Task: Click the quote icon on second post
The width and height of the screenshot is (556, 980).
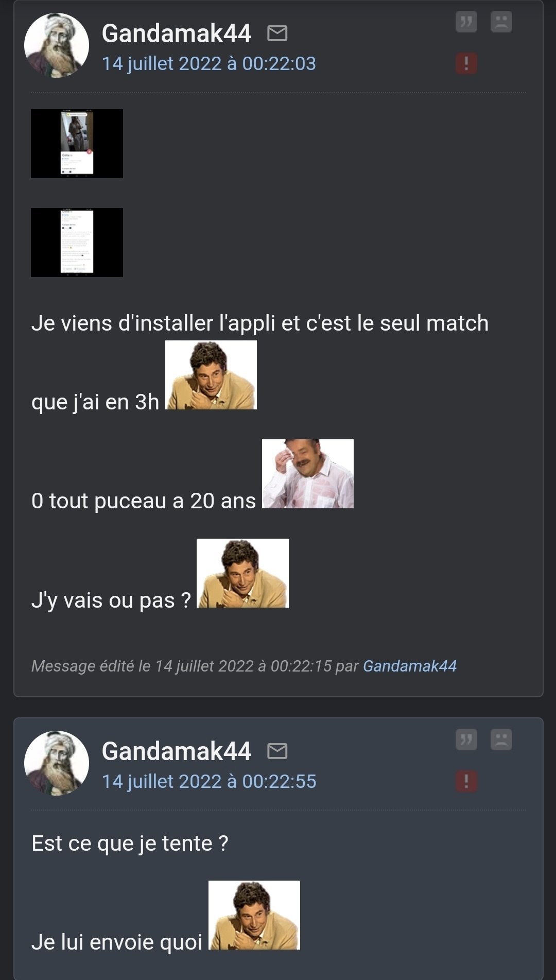Action: click(x=466, y=740)
